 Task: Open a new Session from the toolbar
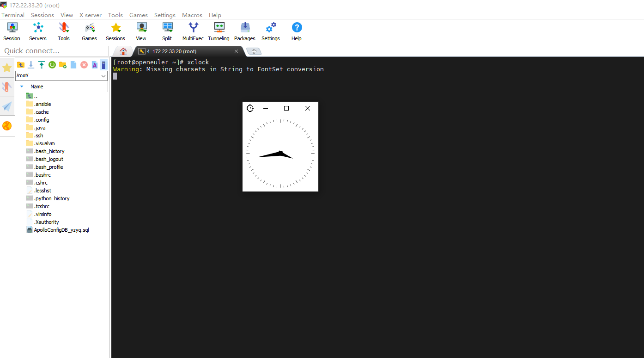(12, 31)
